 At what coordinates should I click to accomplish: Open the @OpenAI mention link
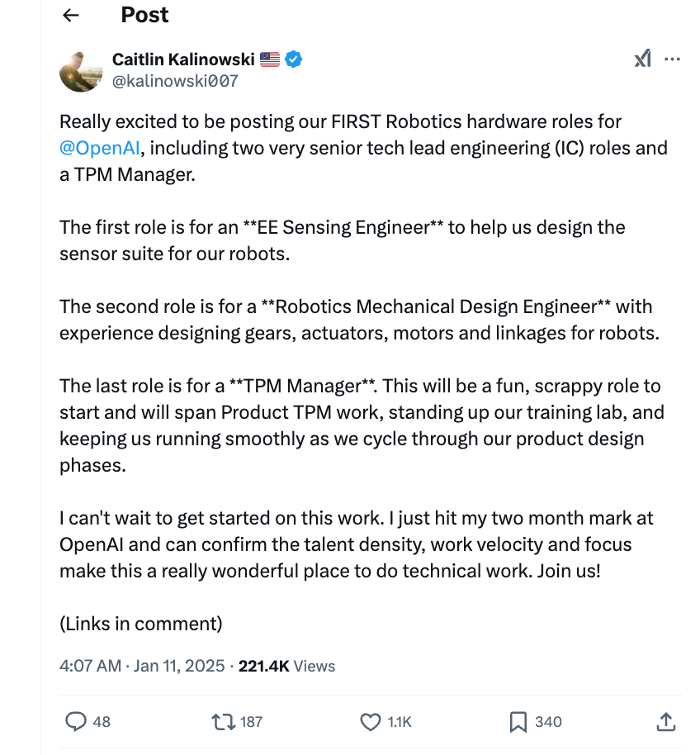click(x=102, y=149)
